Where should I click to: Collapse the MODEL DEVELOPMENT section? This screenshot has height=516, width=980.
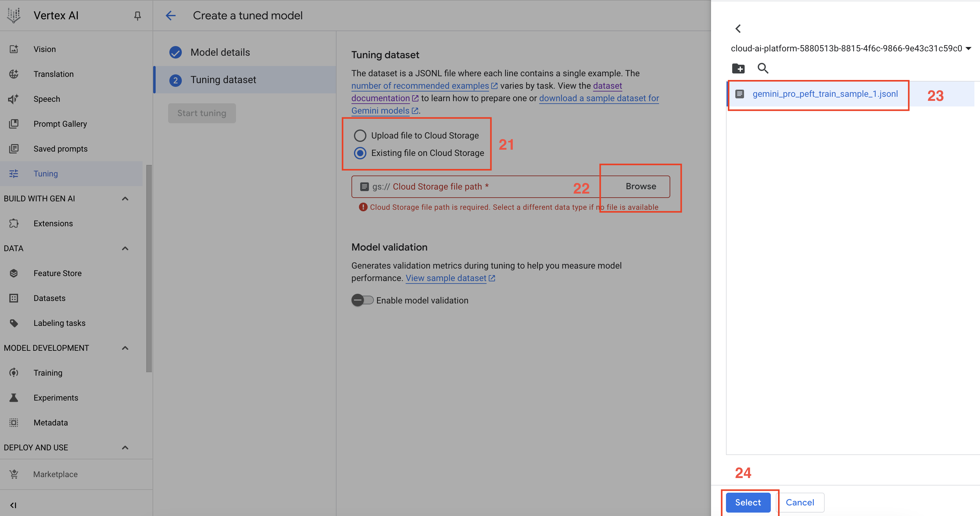pos(125,348)
